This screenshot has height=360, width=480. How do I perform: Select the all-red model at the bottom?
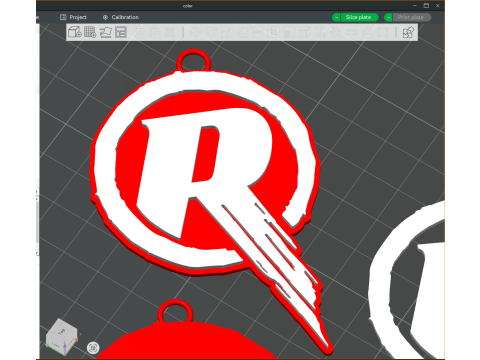187,342
